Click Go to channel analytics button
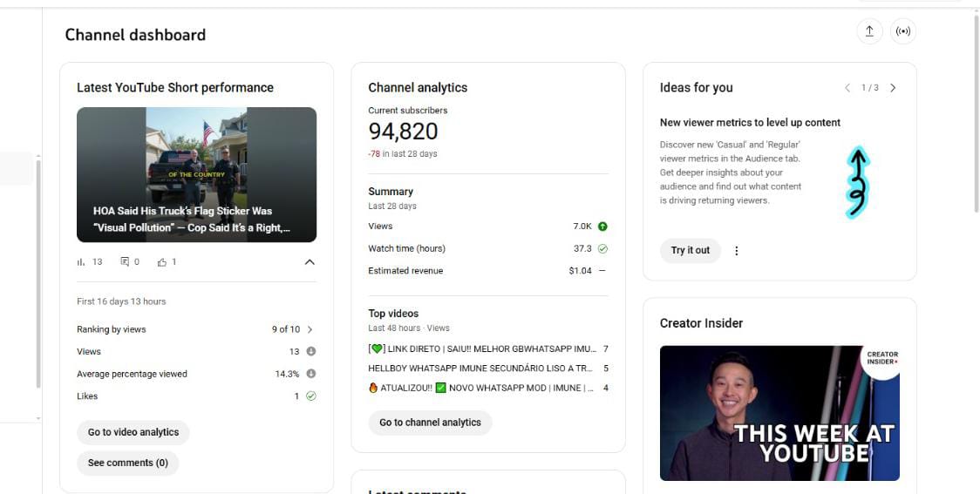 [x=430, y=423]
